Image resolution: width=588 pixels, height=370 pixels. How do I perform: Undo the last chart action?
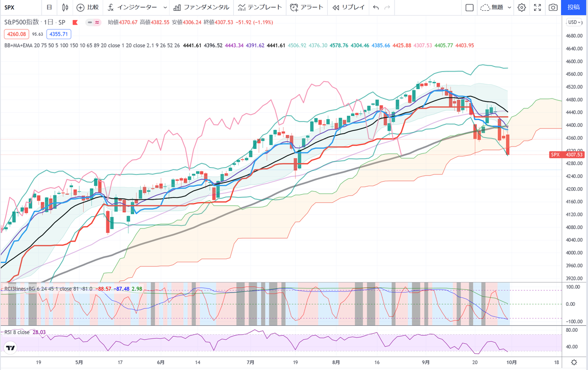(376, 7)
